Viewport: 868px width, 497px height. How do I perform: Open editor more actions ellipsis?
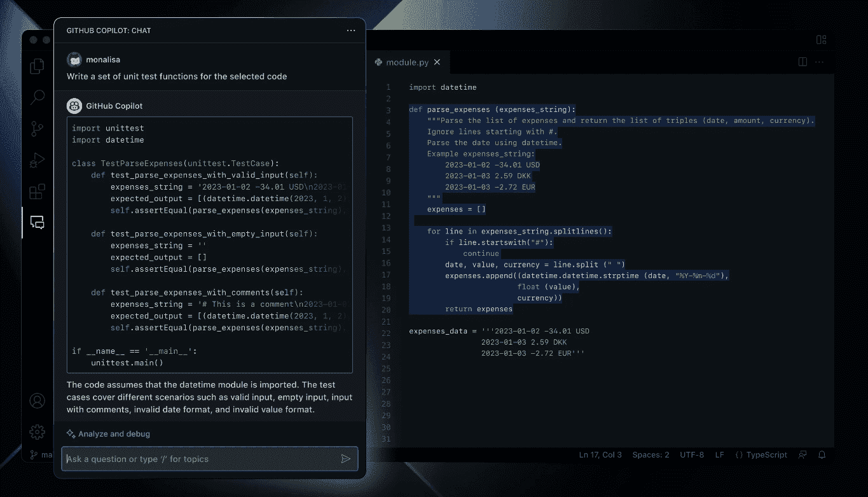(819, 62)
